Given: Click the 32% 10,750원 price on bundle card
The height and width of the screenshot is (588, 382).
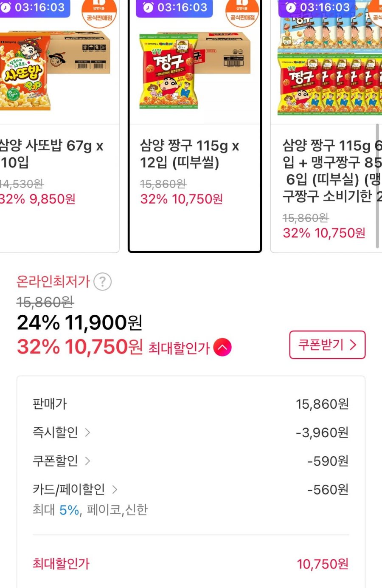Looking at the screenshot, I should (324, 233).
